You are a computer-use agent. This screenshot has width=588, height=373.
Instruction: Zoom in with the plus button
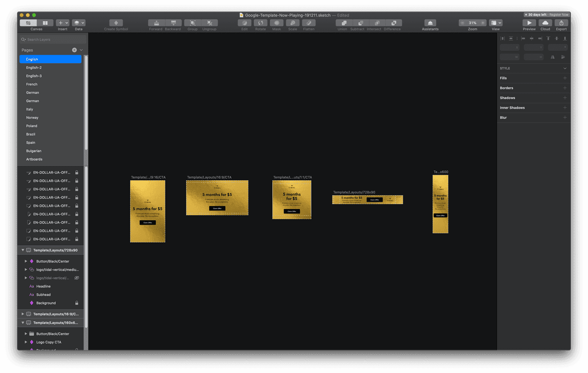click(483, 23)
